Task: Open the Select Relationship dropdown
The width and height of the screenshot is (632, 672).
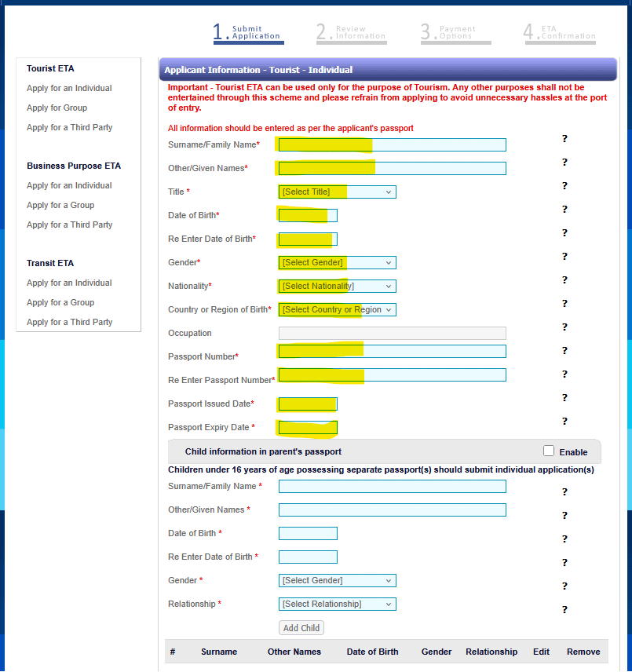Action: (x=338, y=604)
